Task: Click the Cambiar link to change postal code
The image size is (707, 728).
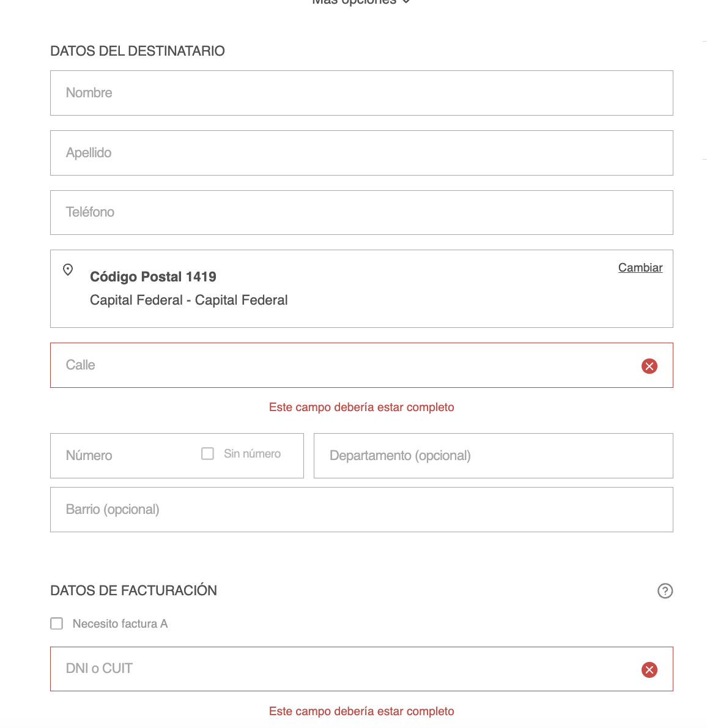Action: click(640, 268)
